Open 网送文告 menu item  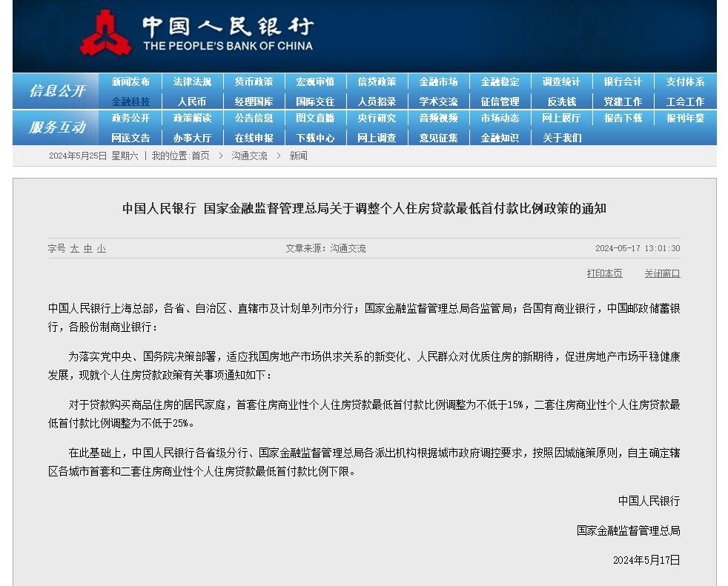pos(130,138)
